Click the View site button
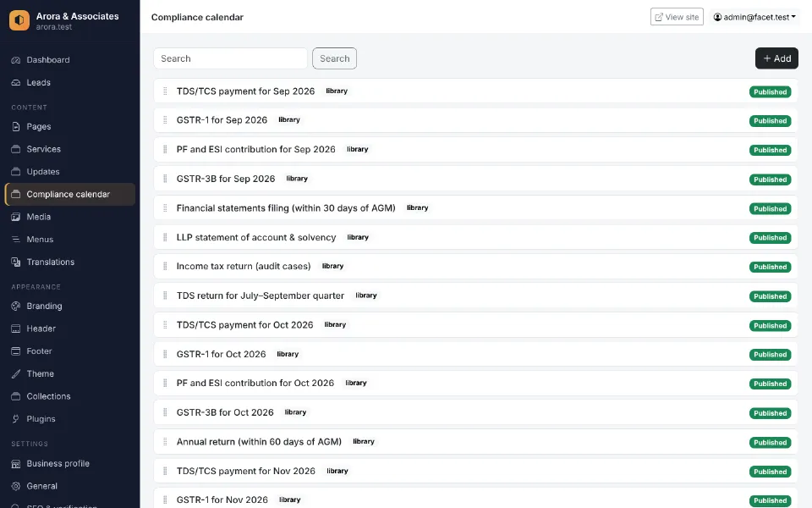 (x=677, y=17)
